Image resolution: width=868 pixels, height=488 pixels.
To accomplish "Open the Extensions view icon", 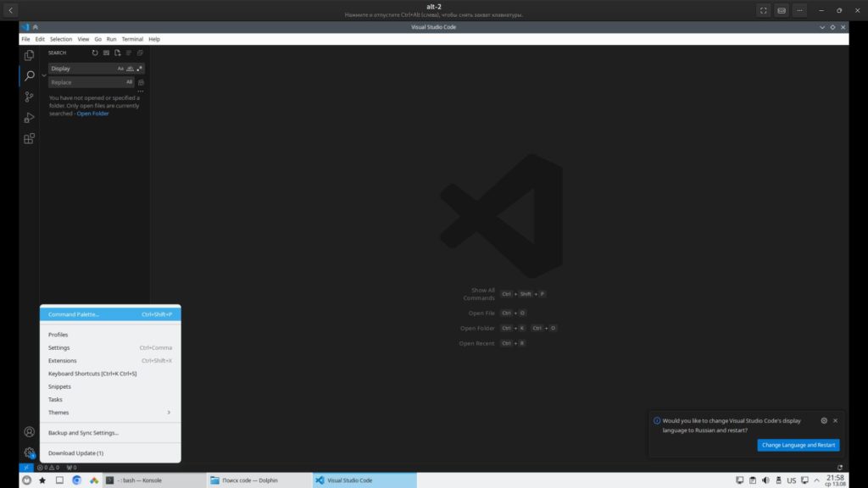I will pyautogui.click(x=29, y=138).
